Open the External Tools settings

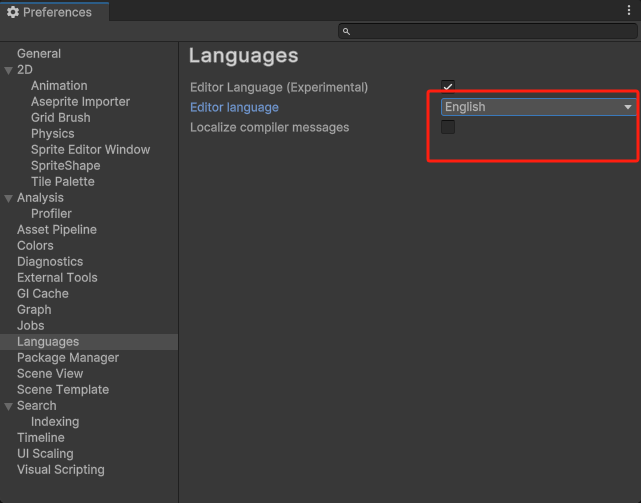pos(57,278)
